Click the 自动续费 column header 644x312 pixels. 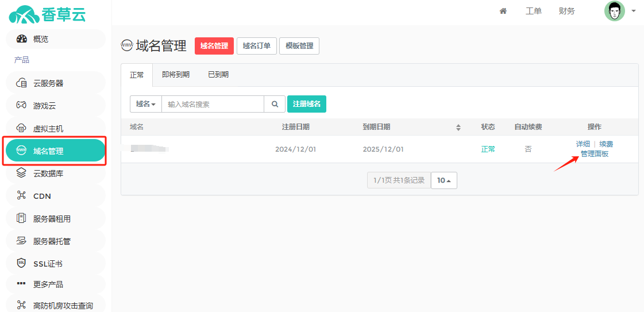coord(528,127)
